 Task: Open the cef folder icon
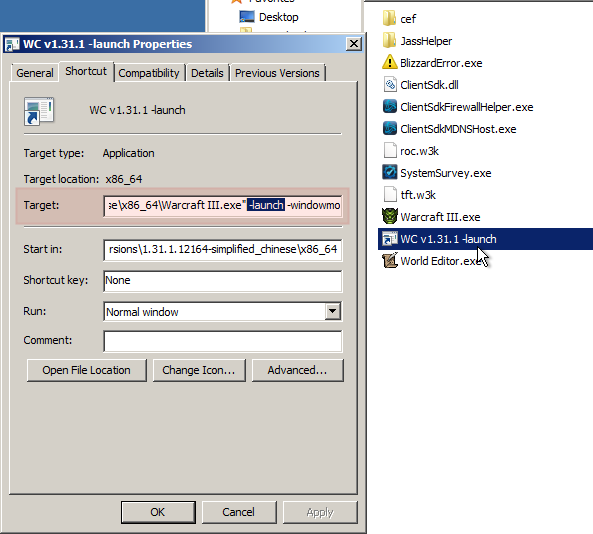tap(390, 18)
